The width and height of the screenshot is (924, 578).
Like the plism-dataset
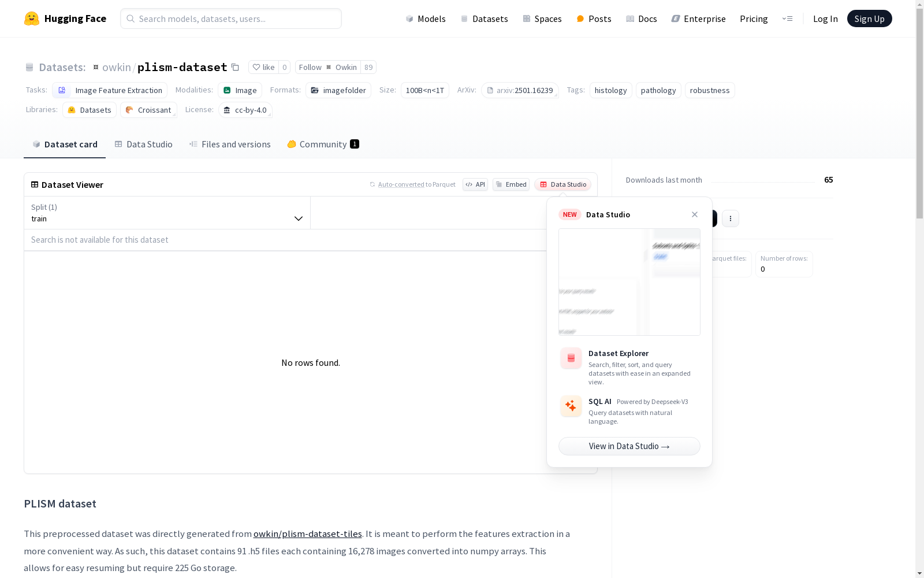coord(263,67)
